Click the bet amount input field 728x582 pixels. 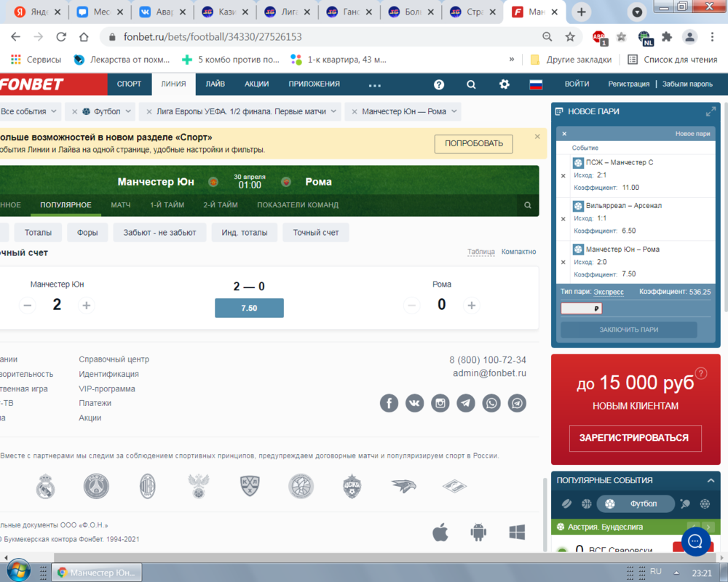[x=581, y=308]
